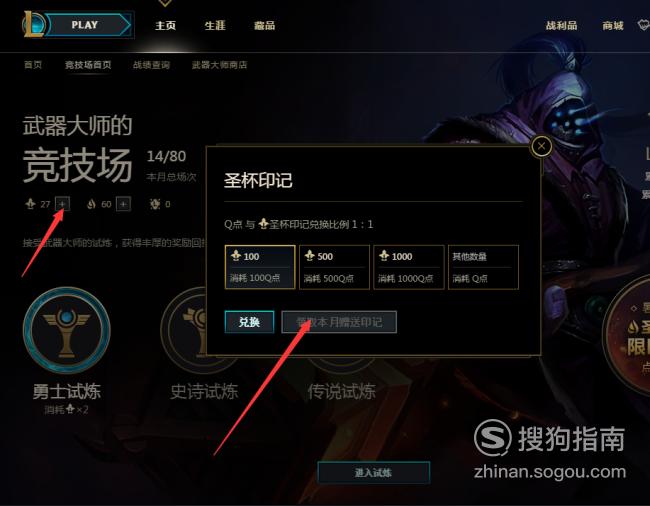Viewport: 650px width, 506px height.
Task: Click the League of Legends logo icon
Action: (34, 24)
